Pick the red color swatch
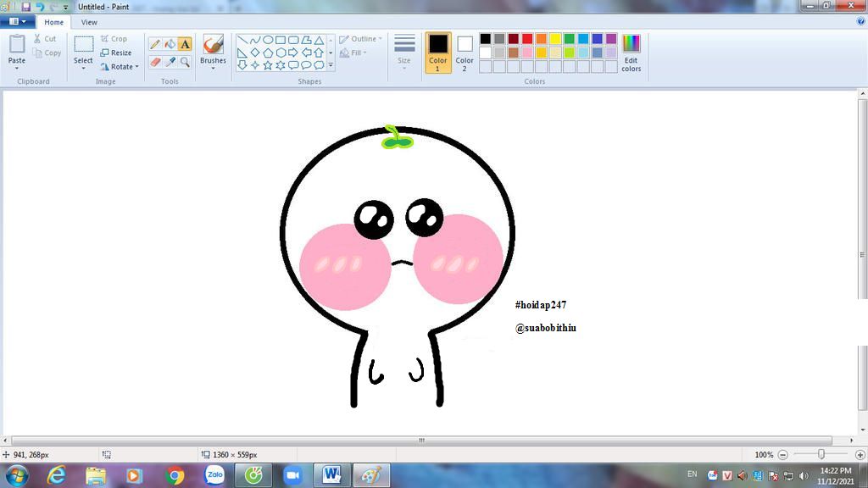Image resolution: width=868 pixels, height=488 pixels. coord(527,39)
